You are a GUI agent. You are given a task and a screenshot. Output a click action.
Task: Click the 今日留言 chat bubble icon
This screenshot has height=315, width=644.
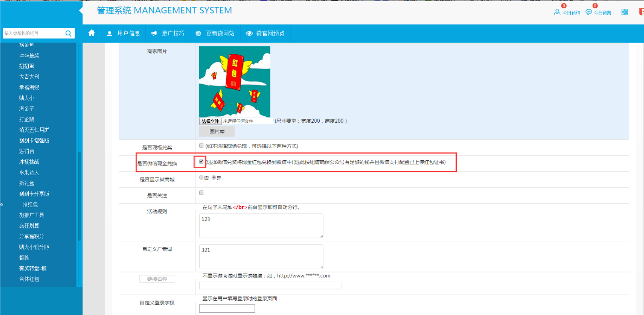coord(588,12)
